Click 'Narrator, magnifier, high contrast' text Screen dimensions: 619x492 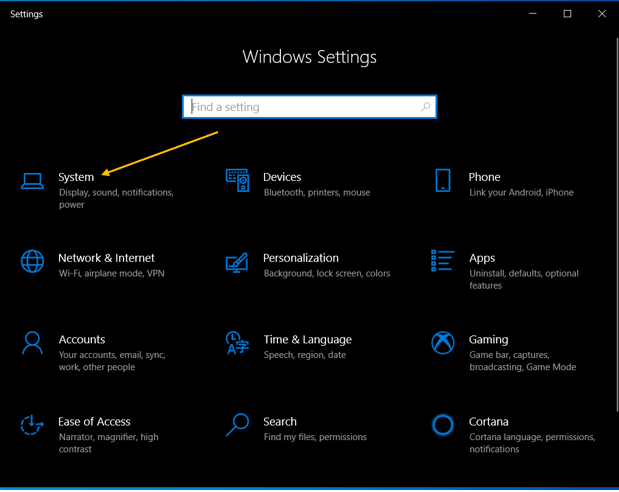(109, 443)
